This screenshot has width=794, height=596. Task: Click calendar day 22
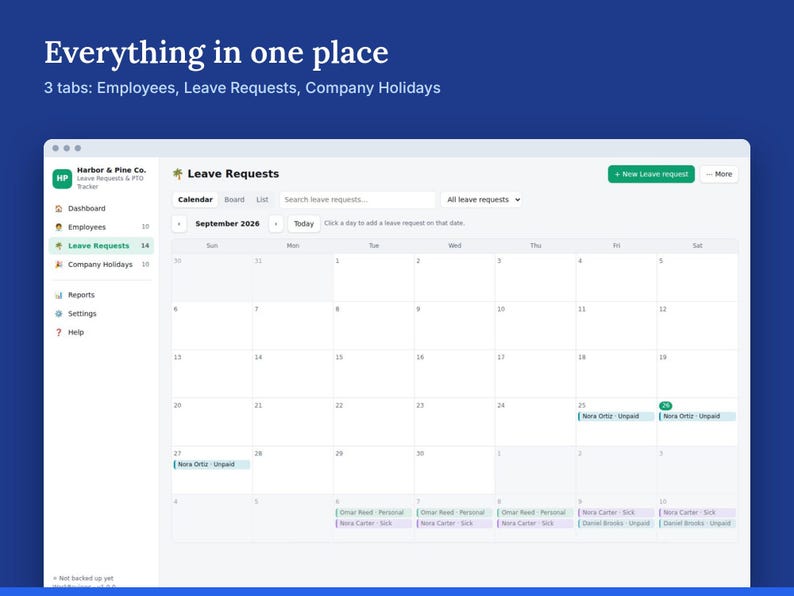tap(374, 422)
